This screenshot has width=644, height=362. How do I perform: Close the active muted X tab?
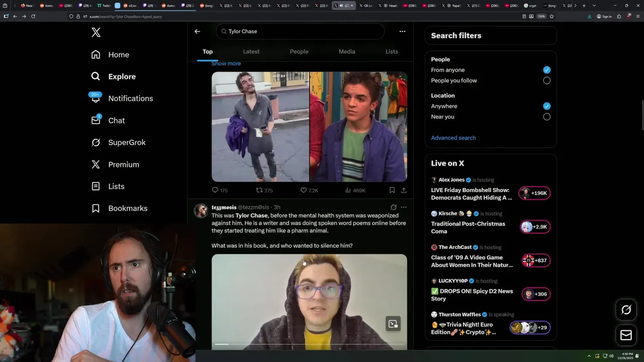pos(352,6)
